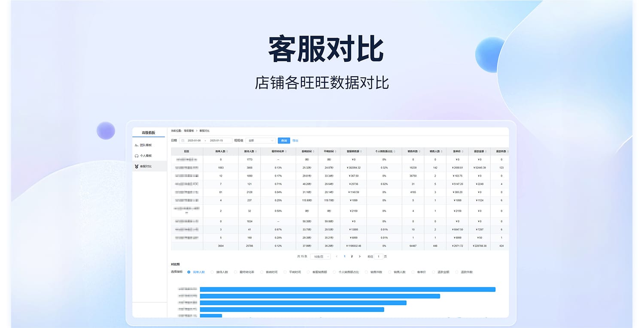
Task: Choose the 退款金额 radio option
Action: coord(434,272)
